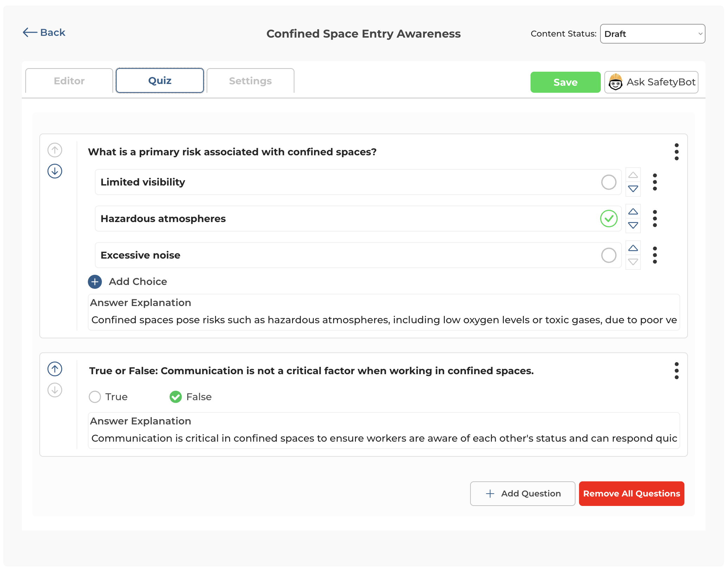
Task: Click the Ask SafetyBot icon
Action: [x=616, y=82]
